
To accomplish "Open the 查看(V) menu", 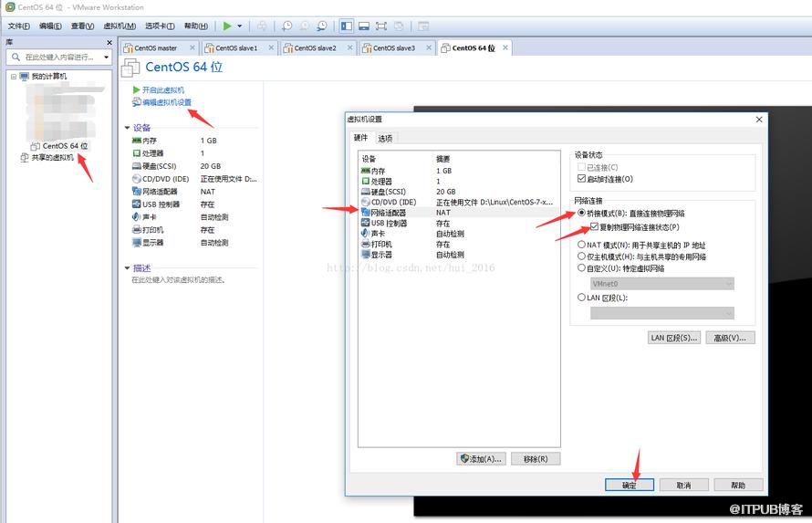I will click(x=82, y=26).
